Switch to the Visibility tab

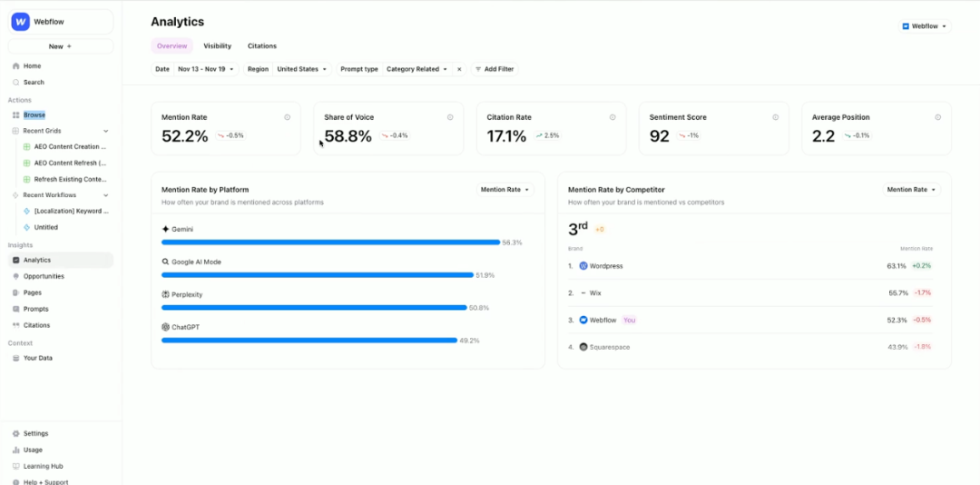[217, 46]
